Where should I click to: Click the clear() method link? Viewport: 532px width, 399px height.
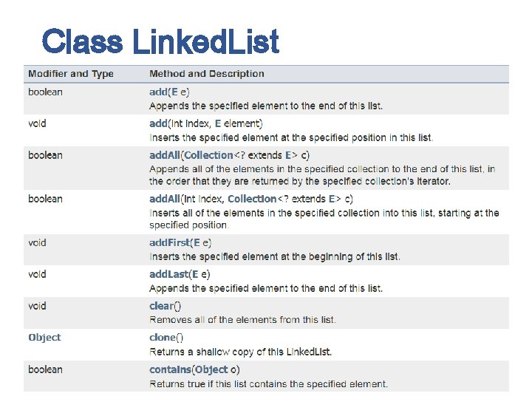161,306
